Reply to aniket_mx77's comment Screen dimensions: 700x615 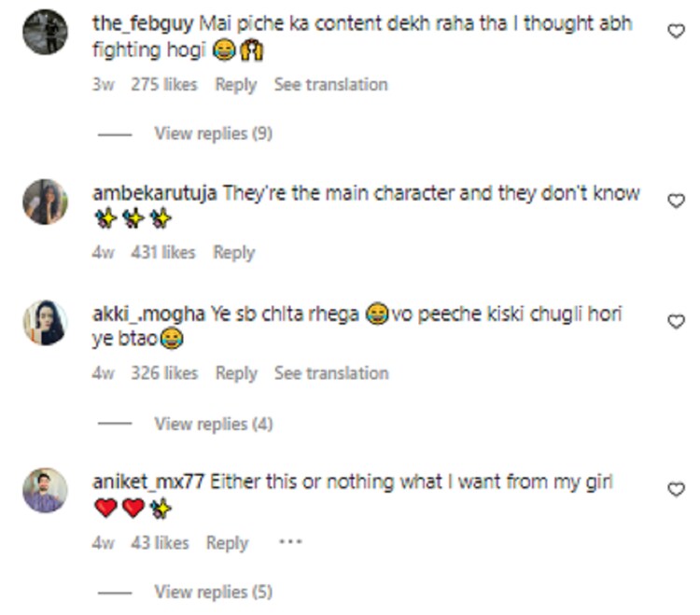(x=227, y=543)
